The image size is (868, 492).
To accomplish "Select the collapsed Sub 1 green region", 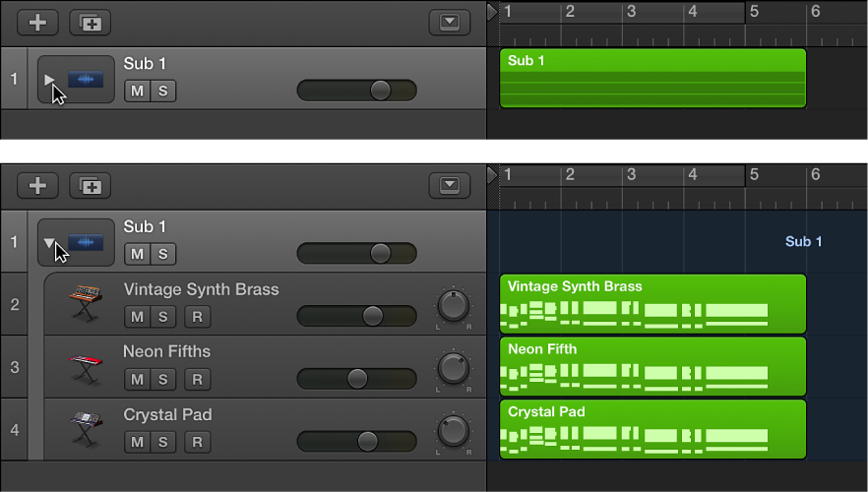I will 652,78.
